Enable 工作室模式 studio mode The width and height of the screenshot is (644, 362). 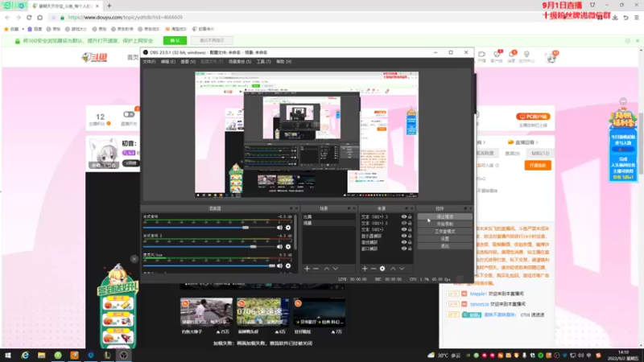pos(445,232)
